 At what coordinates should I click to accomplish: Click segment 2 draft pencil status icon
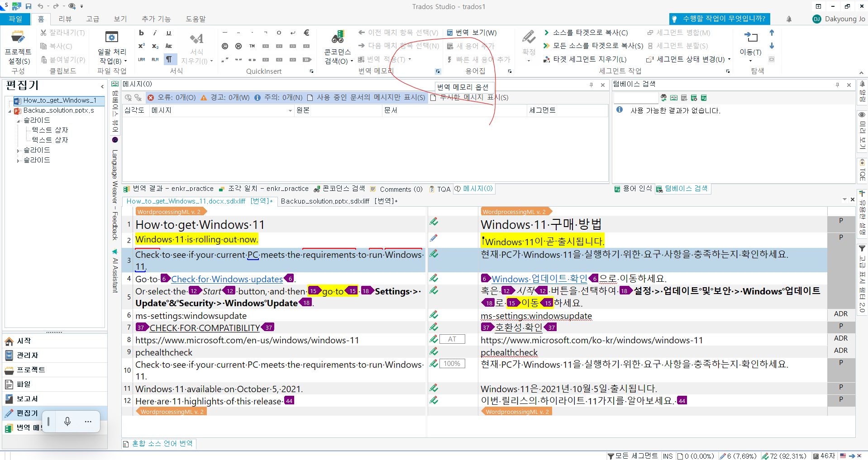[434, 238]
